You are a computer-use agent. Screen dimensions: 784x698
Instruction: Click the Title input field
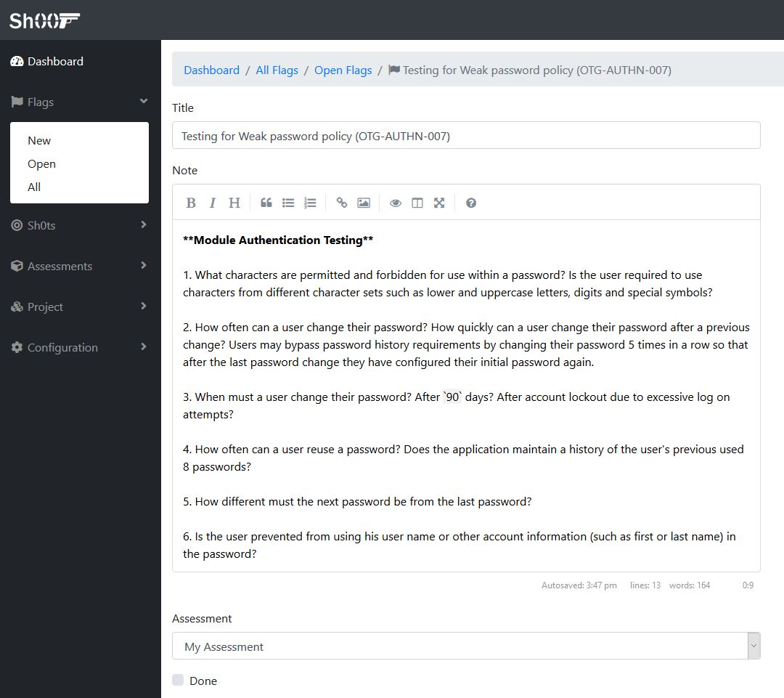[x=466, y=136]
